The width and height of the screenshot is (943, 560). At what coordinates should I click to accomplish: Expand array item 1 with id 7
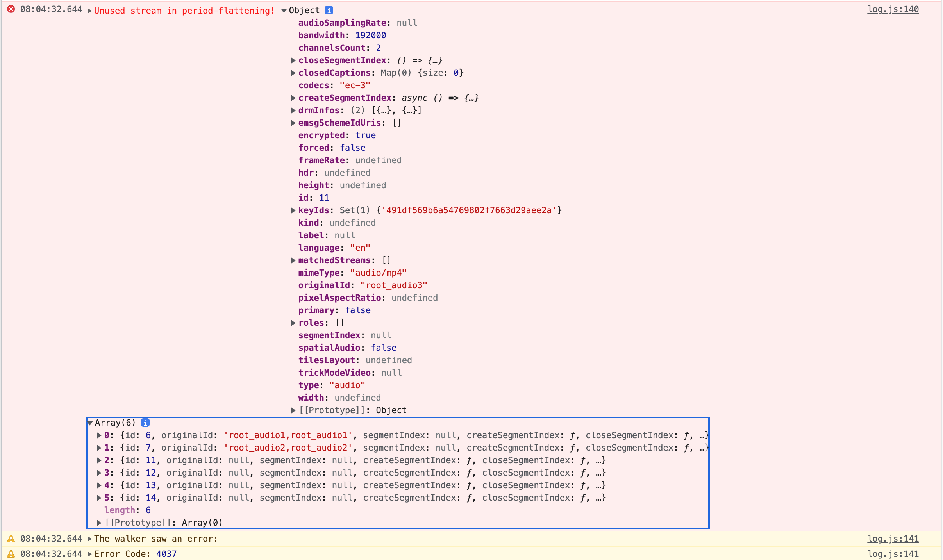click(x=99, y=448)
